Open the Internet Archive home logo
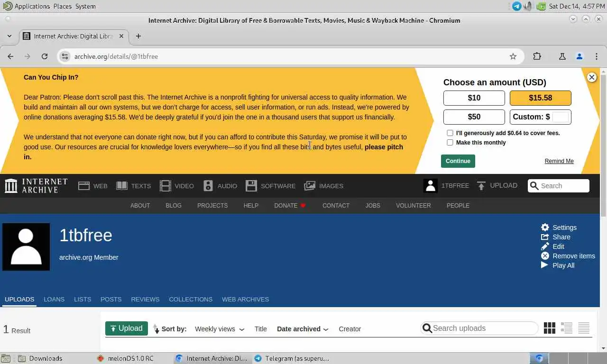Screen dimensions: 607x364 pyautogui.click(x=36, y=186)
